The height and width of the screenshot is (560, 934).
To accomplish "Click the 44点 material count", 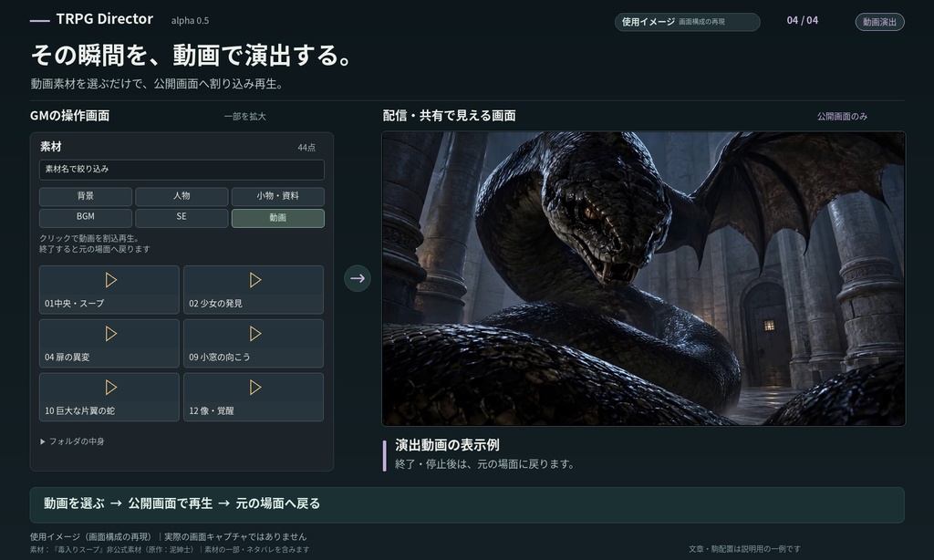I will click(306, 148).
